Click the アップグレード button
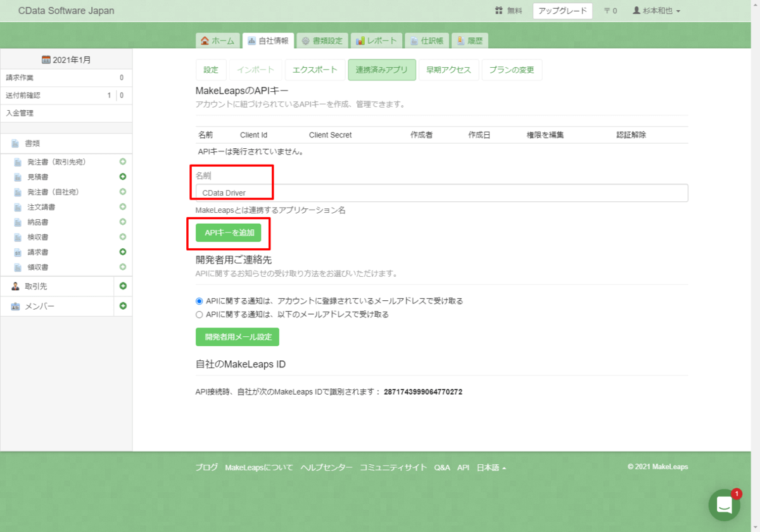Image resolution: width=760 pixels, height=532 pixels. pyautogui.click(x=562, y=11)
